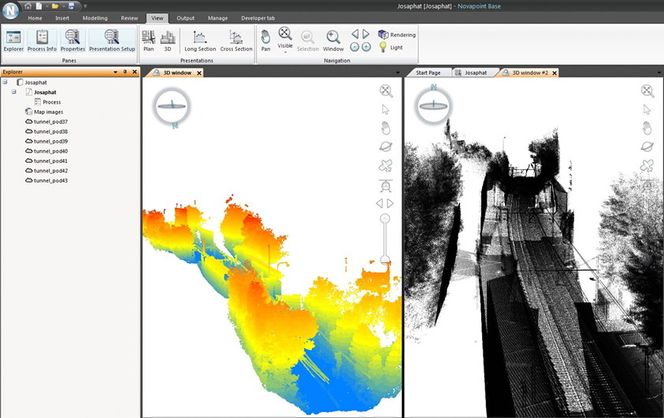
Task: Open Presentation Setup from the ribbon
Action: coord(111,40)
